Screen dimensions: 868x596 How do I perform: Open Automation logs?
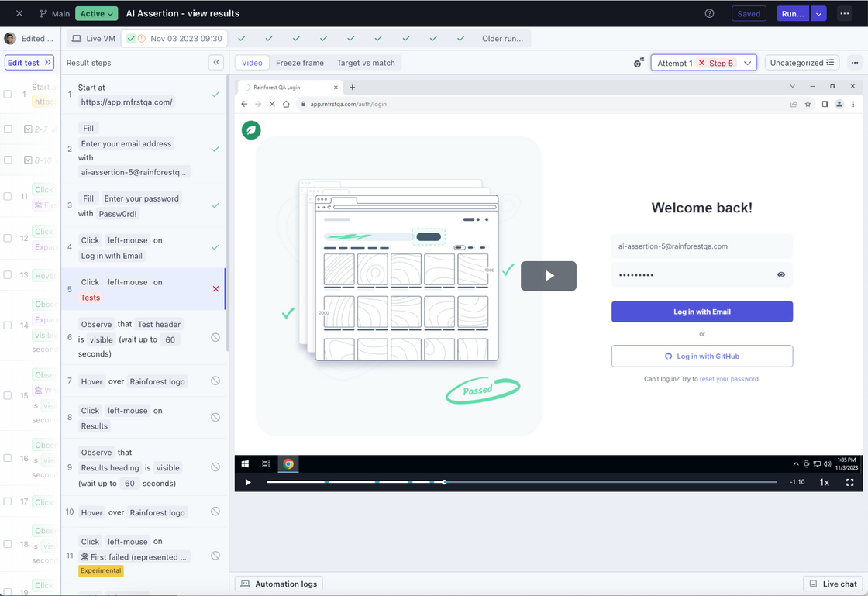tap(279, 584)
